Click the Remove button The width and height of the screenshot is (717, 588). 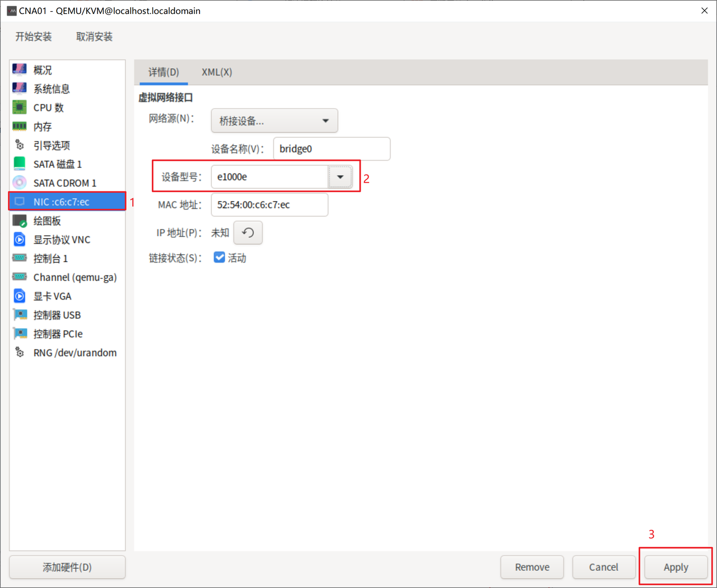[x=532, y=567]
